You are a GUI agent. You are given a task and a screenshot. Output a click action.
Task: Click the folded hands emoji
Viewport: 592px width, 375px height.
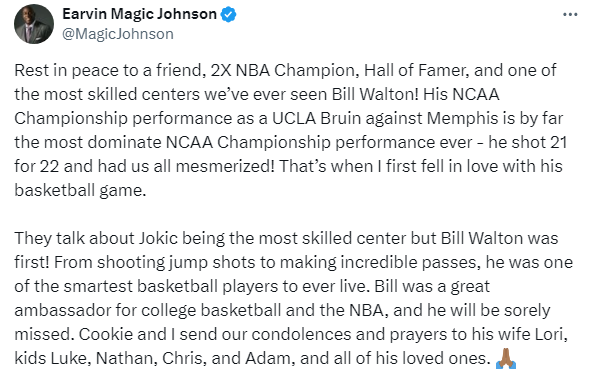click(506, 358)
